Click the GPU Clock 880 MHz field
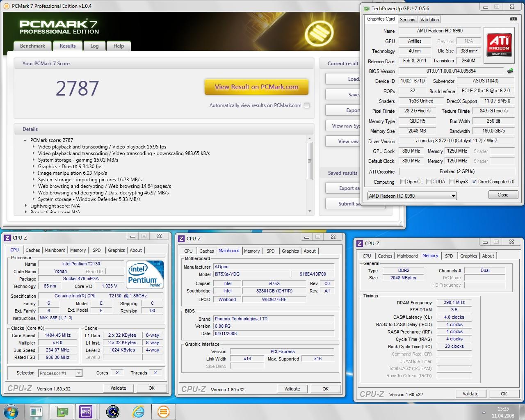The image size is (525, 420). coord(411,151)
